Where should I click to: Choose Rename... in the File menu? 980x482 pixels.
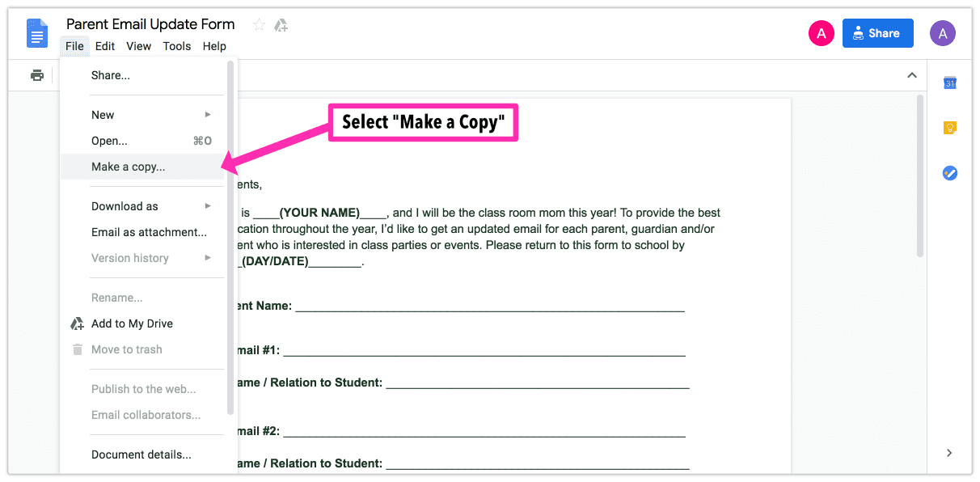[143, 298]
